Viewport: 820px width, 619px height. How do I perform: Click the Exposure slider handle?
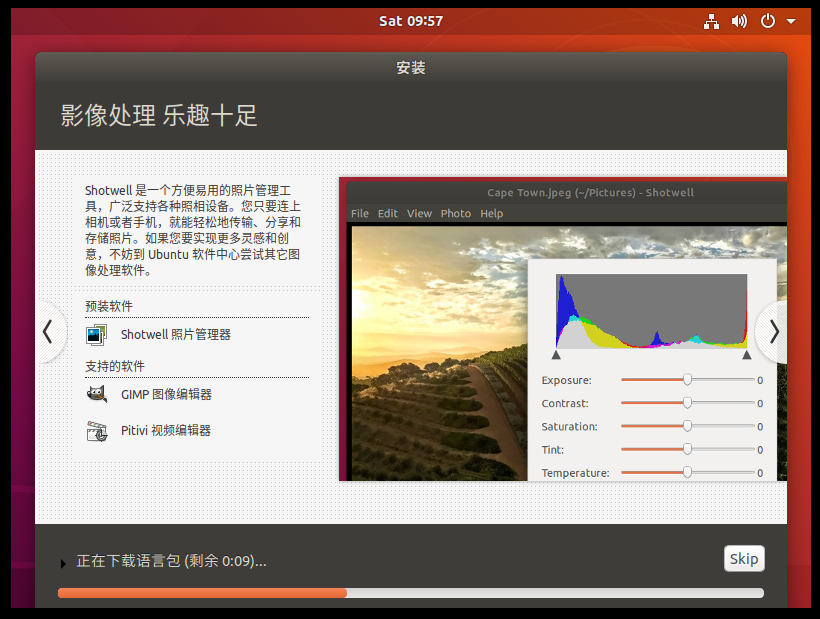(687, 380)
